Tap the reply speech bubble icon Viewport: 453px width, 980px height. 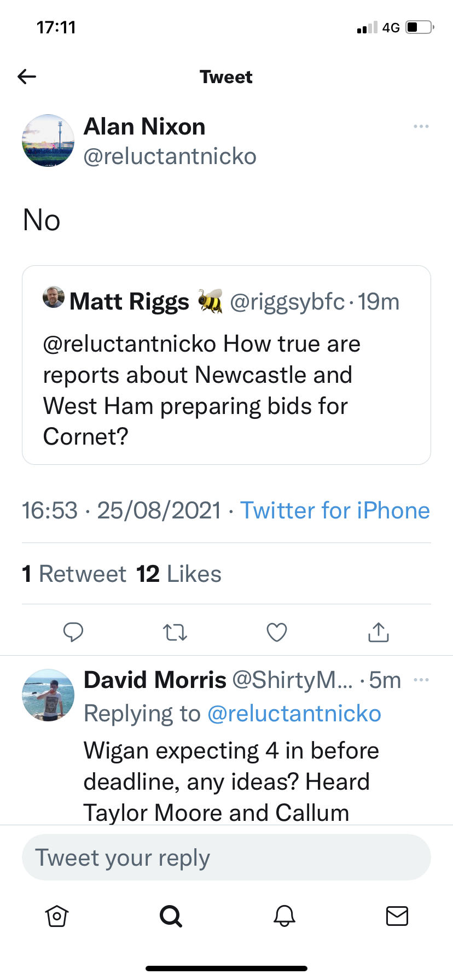pyautogui.click(x=73, y=632)
